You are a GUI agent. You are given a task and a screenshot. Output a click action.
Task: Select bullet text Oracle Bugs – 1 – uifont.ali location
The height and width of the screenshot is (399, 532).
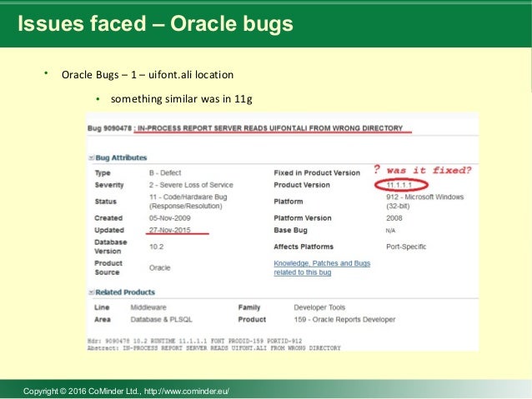coord(148,75)
